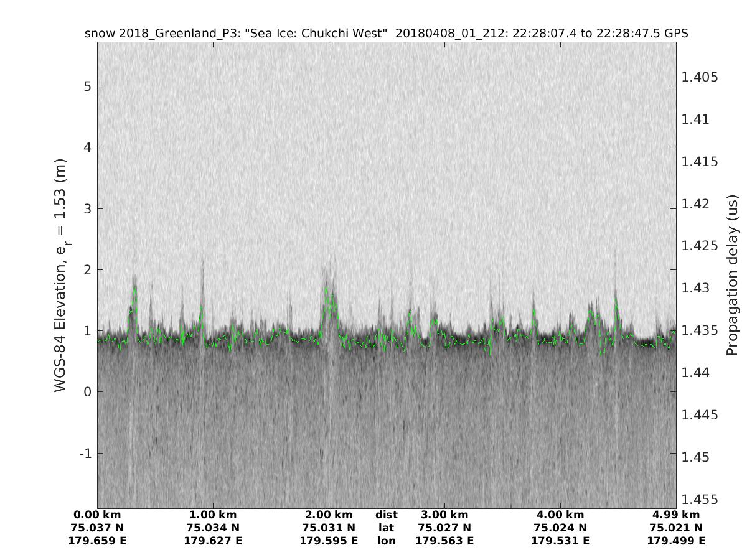Click the elevation tick label 5
Viewport: 747px width, 560px height.
click(88, 86)
